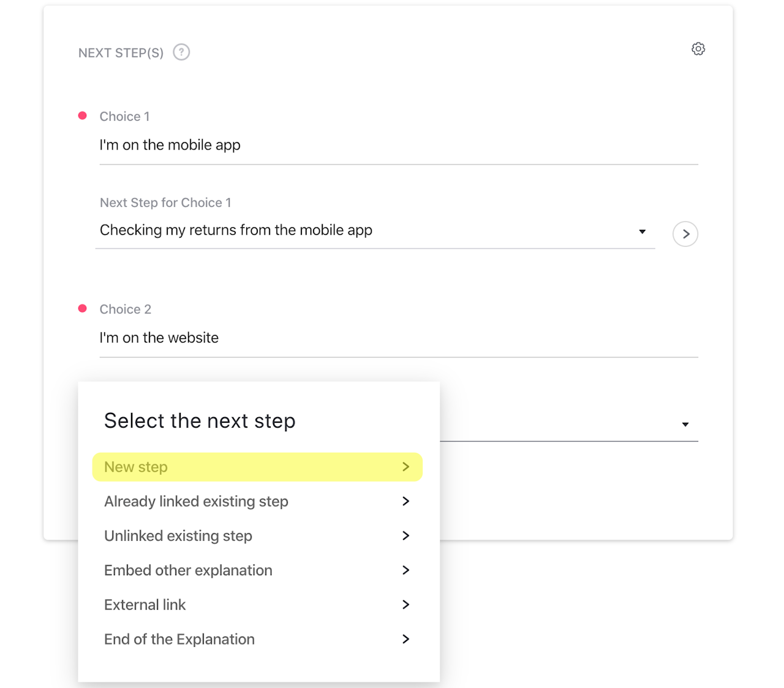Click the chevron beside End of the Explanation
This screenshot has width=784, height=688.
pos(405,639)
